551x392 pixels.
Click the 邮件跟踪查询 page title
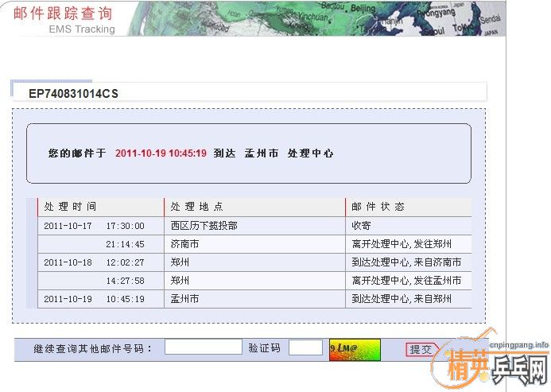tap(63, 14)
